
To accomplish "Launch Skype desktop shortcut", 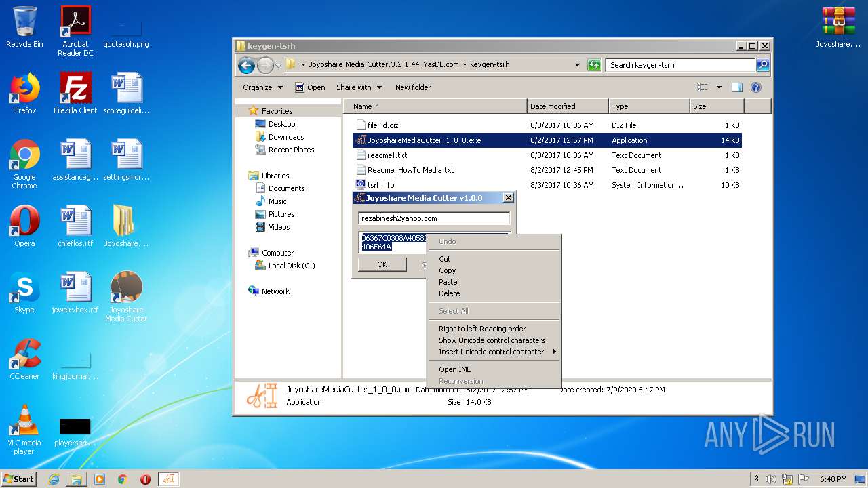I will click(x=24, y=293).
